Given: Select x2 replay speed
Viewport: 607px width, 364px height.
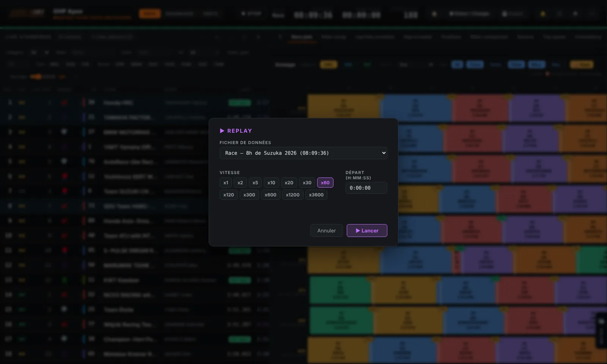Looking at the screenshot, I should [x=240, y=183].
